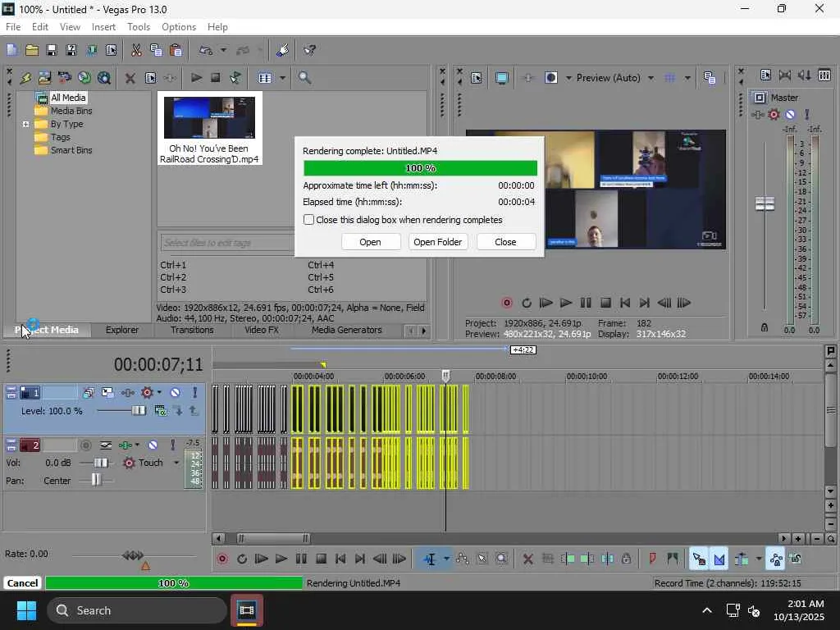Screen dimensions: 840x630
Task: Click the What's This help icon
Action: pyautogui.click(x=309, y=50)
